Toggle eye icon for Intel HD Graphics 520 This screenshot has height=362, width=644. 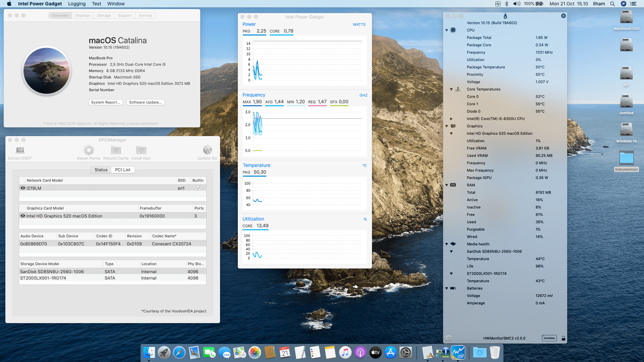click(x=23, y=216)
